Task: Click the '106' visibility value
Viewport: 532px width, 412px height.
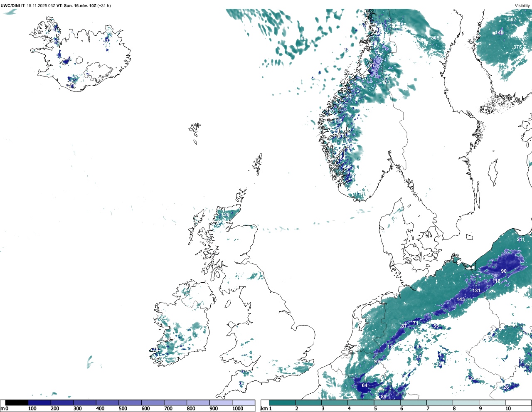Action: click(377, 362)
